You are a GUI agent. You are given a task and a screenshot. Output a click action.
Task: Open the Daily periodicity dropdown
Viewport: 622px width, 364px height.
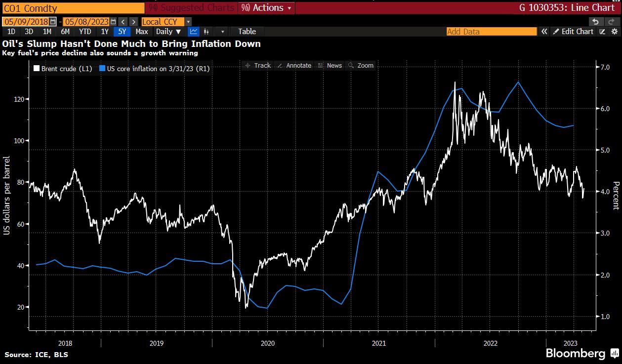[168, 32]
